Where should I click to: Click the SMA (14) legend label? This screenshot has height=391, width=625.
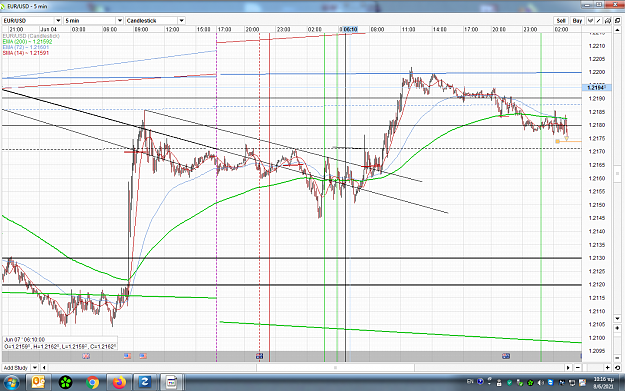(x=26, y=53)
